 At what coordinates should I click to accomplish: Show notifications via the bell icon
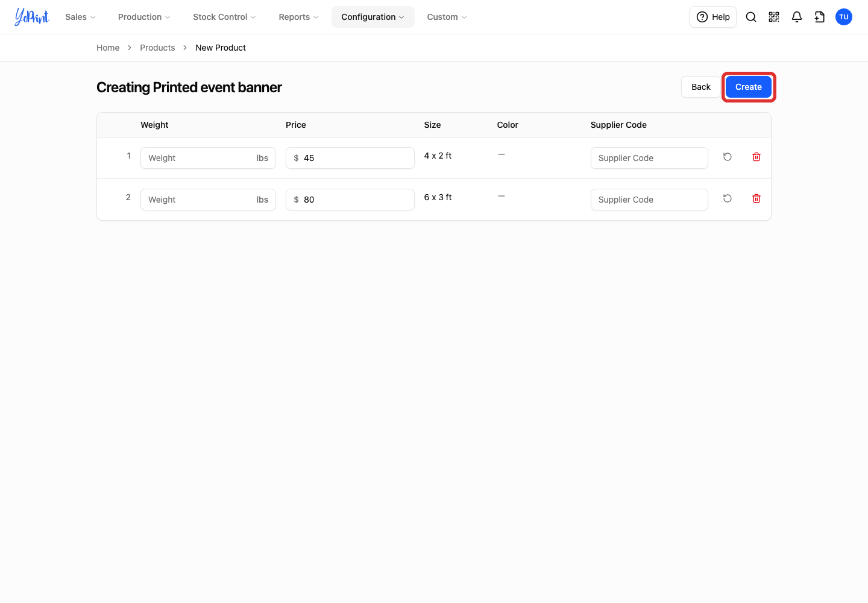(797, 17)
